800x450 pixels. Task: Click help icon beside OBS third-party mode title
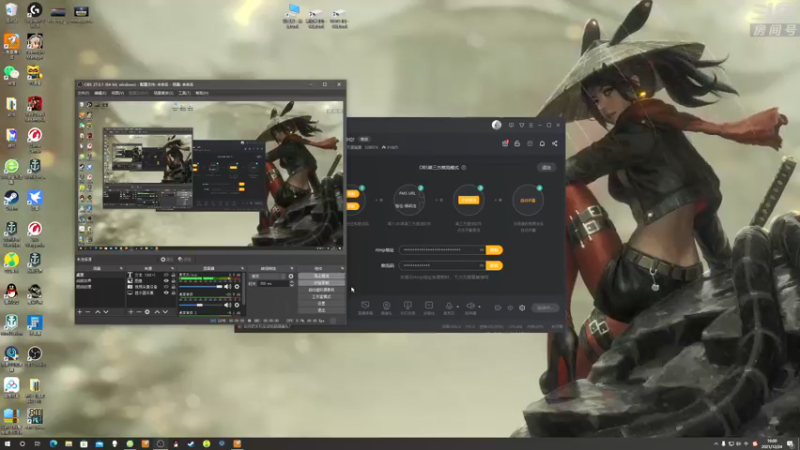(464, 167)
